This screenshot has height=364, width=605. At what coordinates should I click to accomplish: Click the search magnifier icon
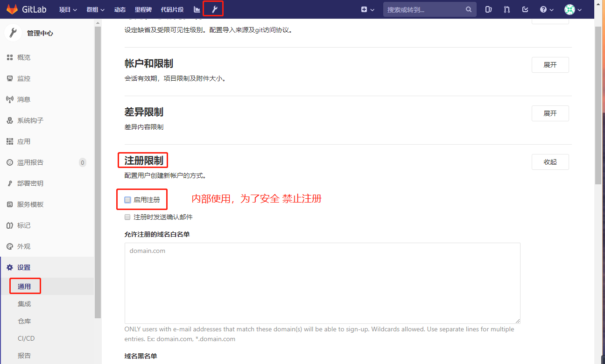468,9
